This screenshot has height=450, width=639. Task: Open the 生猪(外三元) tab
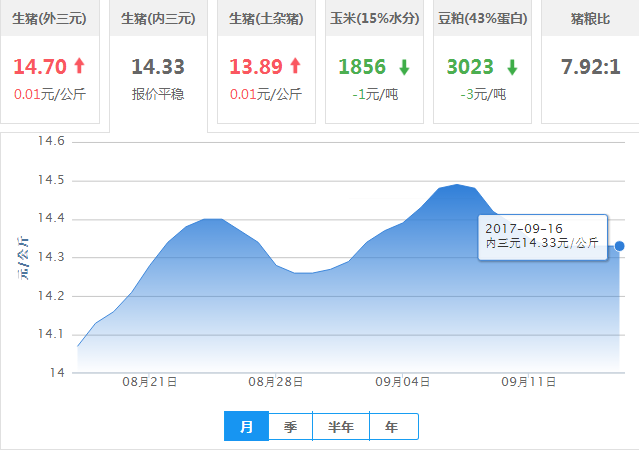(50, 19)
